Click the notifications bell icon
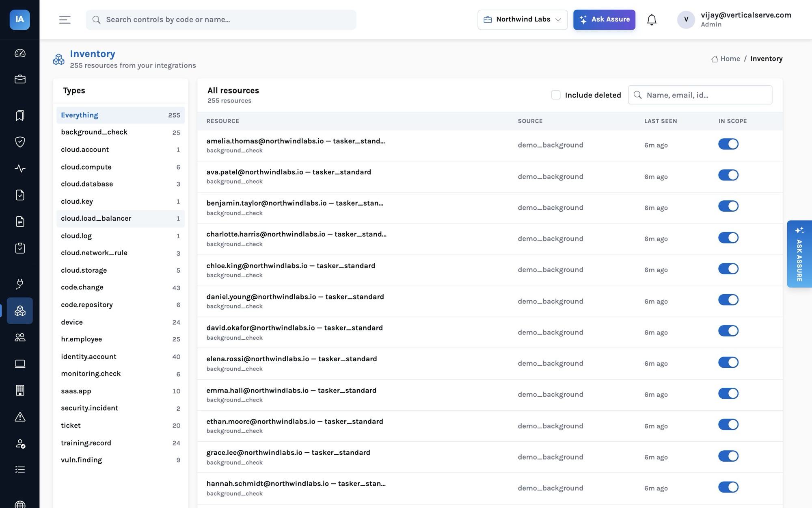This screenshot has height=508, width=812. (x=652, y=20)
